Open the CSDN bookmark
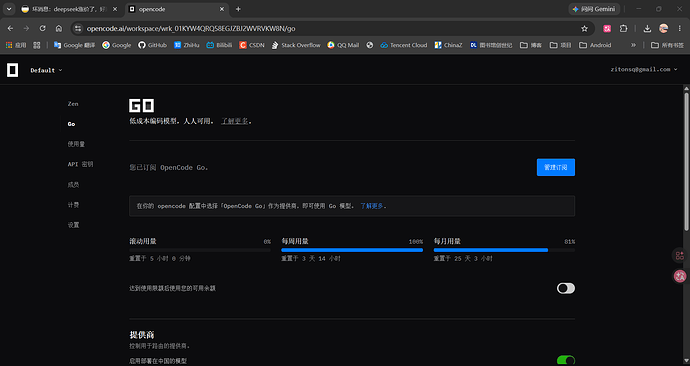This screenshot has width=690, height=366. (x=252, y=45)
